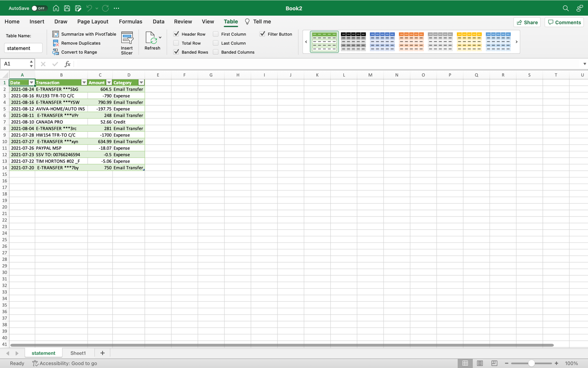The width and height of the screenshot is (588, 368).
Task: Click the zoom in plus icon
Action: click(556, 363)
